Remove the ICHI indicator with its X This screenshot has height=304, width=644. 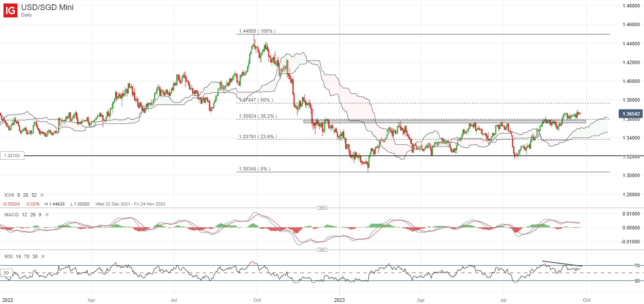(42, 195)
